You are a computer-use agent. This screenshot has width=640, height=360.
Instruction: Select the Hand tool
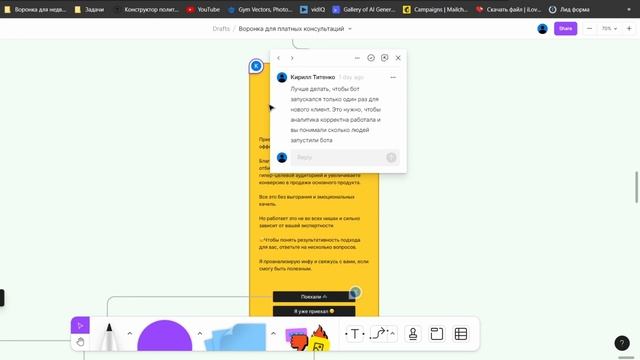point(80,342)
